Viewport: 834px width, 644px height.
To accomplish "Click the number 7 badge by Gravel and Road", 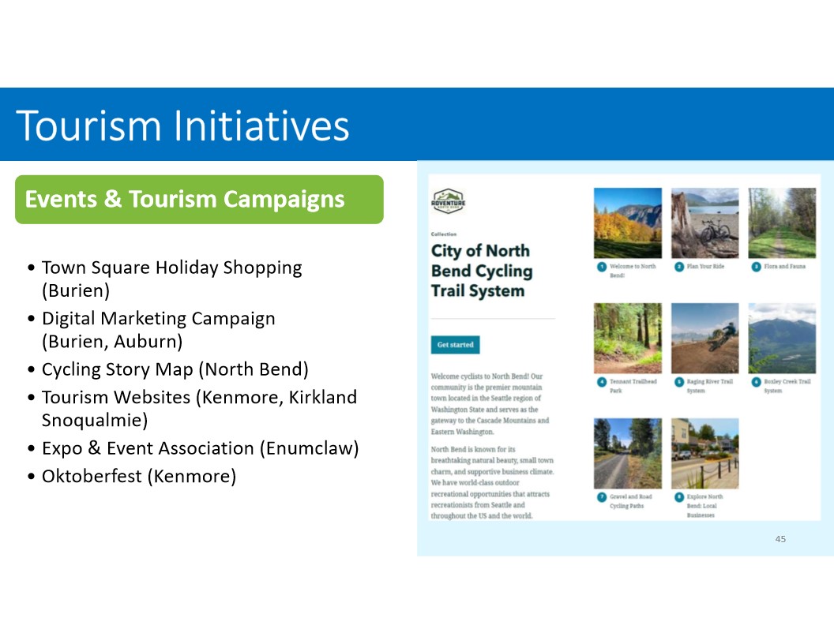I will click(601, 497).
